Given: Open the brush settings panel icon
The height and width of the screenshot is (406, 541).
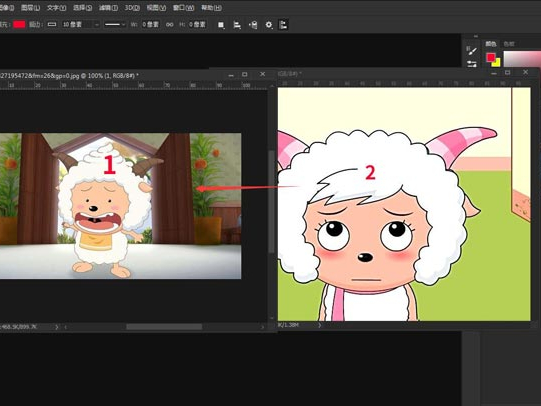Looking at the screenshot, I should pyautogui.click(x=472, y=63).
